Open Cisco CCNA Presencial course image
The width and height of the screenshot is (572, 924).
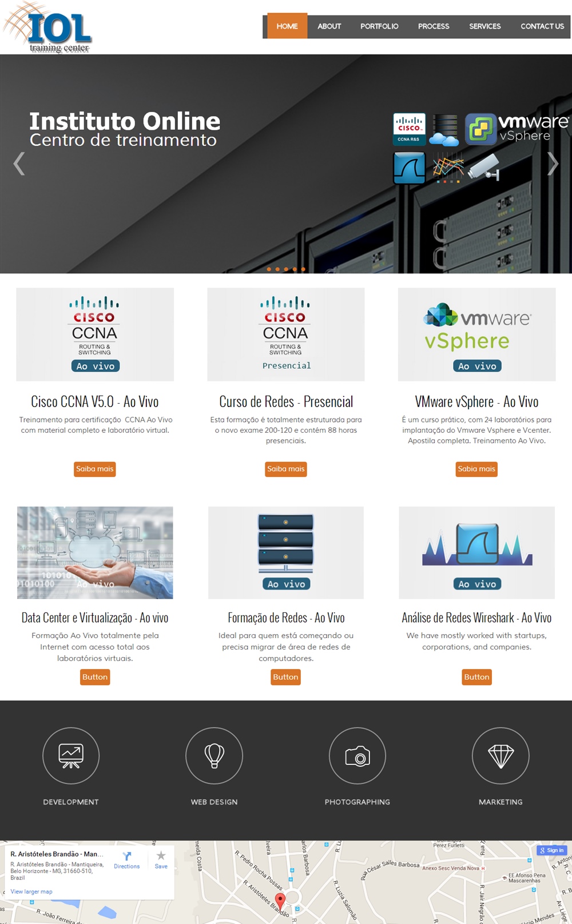[286, 334]
